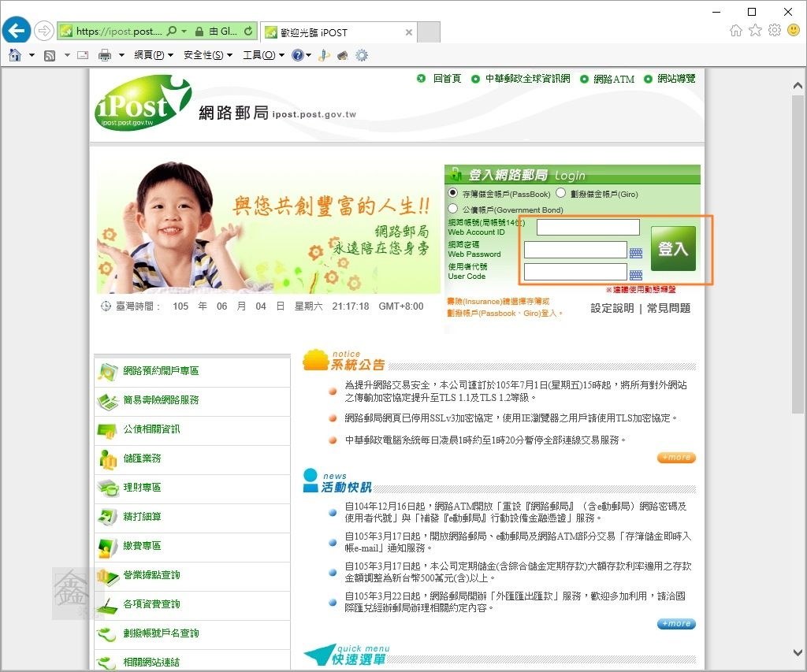Click the Read mail icon

[x=83, y=55]
